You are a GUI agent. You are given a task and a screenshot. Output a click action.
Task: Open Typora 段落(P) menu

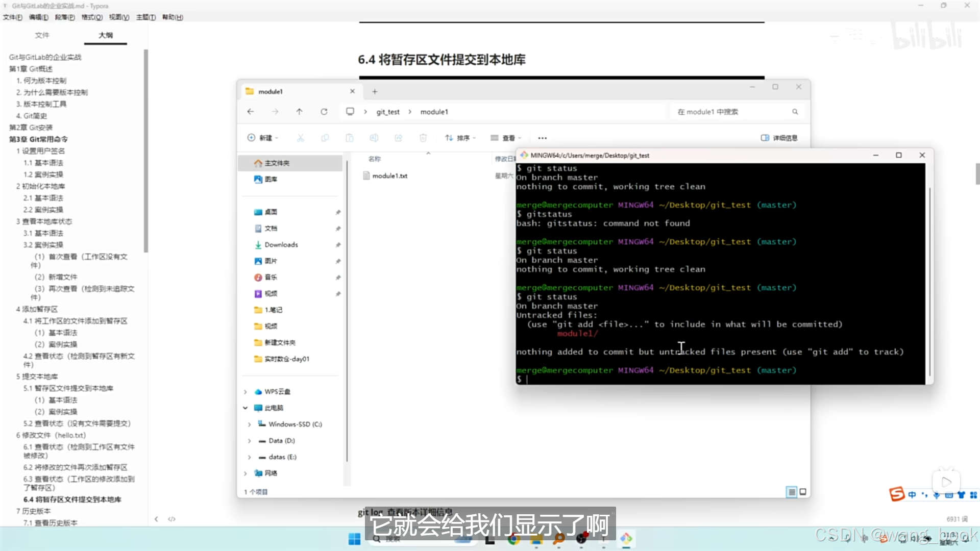click(x=65, y=17)
